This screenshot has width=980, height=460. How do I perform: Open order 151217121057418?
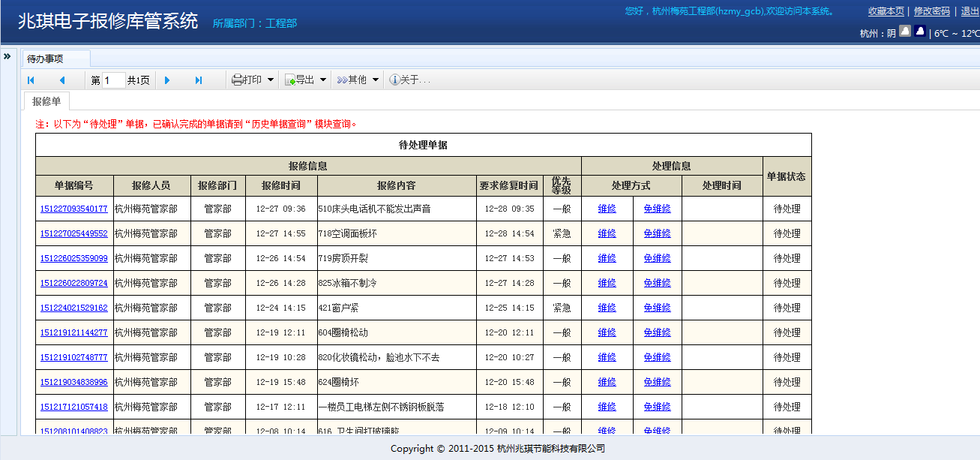(x=74, y=407)
